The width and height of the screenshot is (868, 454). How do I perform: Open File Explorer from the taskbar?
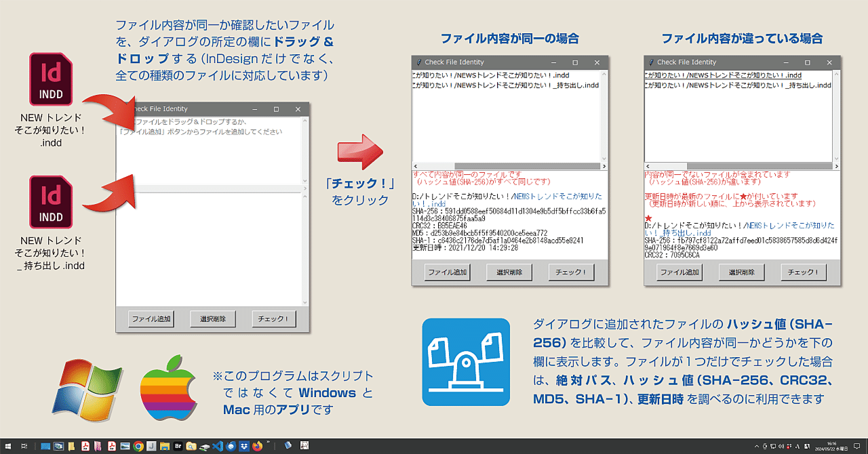pyautogui.click(x=164, y=445)
